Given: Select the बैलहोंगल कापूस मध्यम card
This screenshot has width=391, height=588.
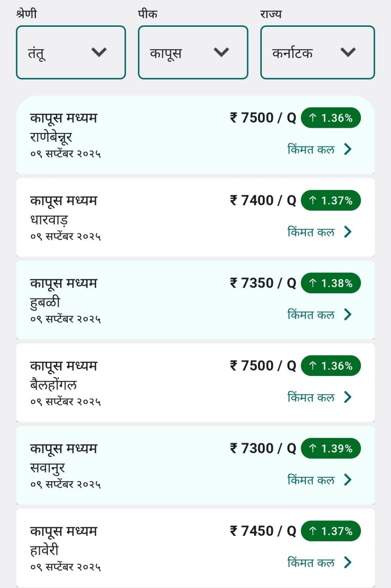Looking at the screenshot, I should 195,383.
